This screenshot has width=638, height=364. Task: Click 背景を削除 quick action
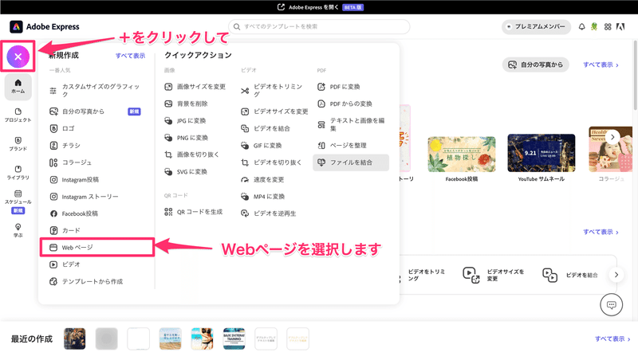[186, 104]
